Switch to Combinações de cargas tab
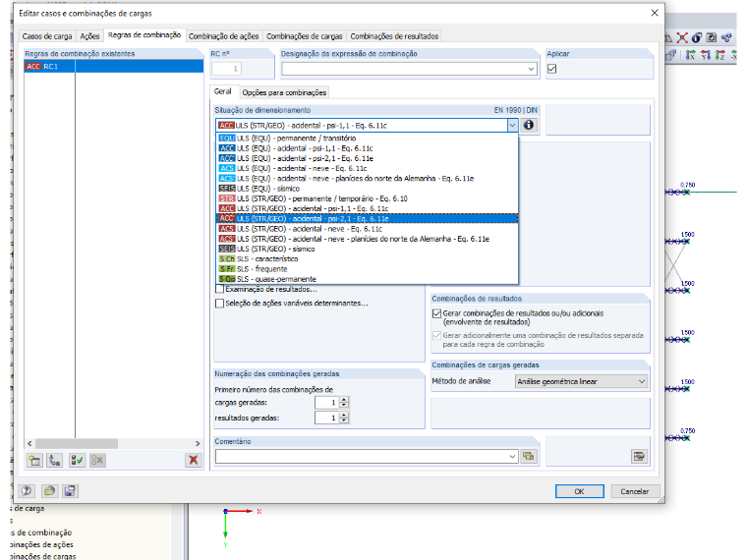The image size is (747, 560). click(304, 36)
